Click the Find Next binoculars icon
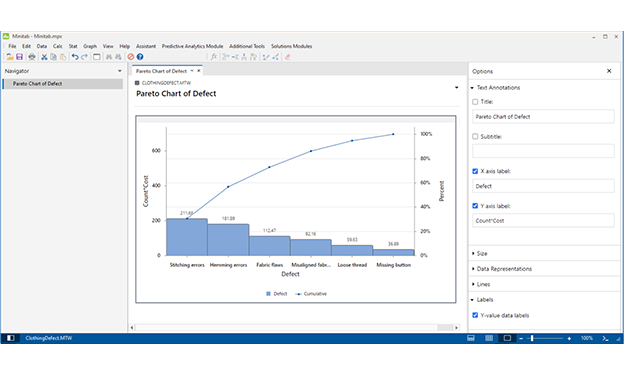 118,57
